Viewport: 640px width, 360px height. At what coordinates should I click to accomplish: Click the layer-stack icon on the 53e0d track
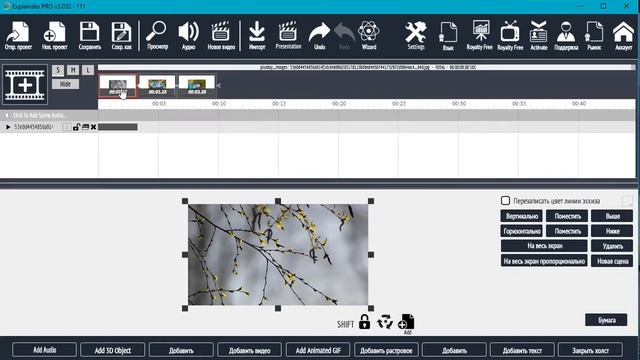[x=85, y=127]
